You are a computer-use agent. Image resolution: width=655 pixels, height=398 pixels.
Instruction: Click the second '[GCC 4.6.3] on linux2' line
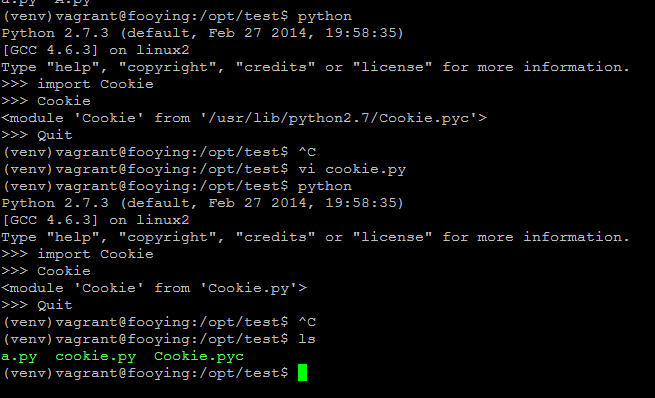click(96, 221)
